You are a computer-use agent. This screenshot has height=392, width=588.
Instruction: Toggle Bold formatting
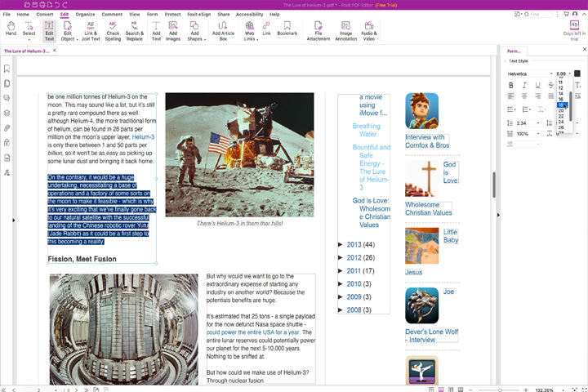pos(510,85)
